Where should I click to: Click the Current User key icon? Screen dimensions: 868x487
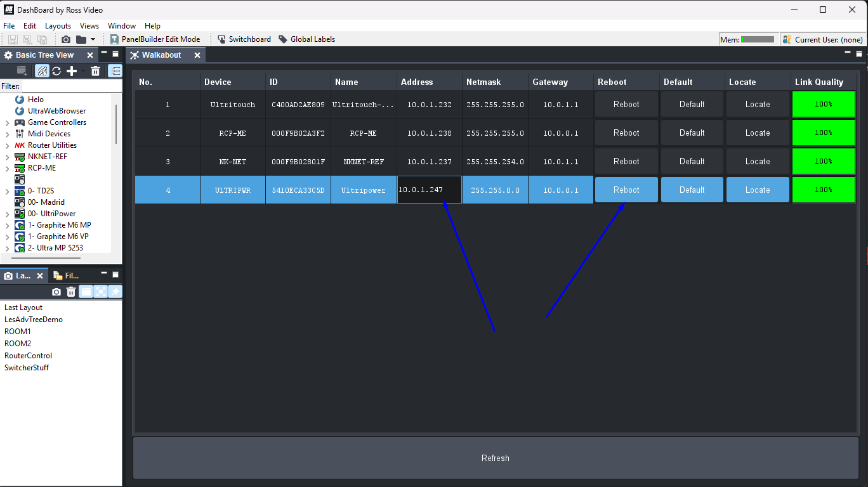click(x=787, y=39)
